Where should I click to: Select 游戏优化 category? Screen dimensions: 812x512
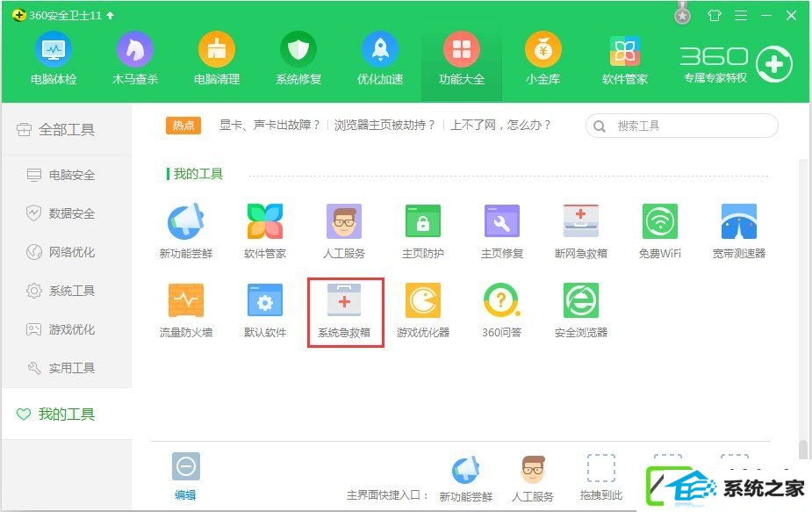[x=67, y=329]
